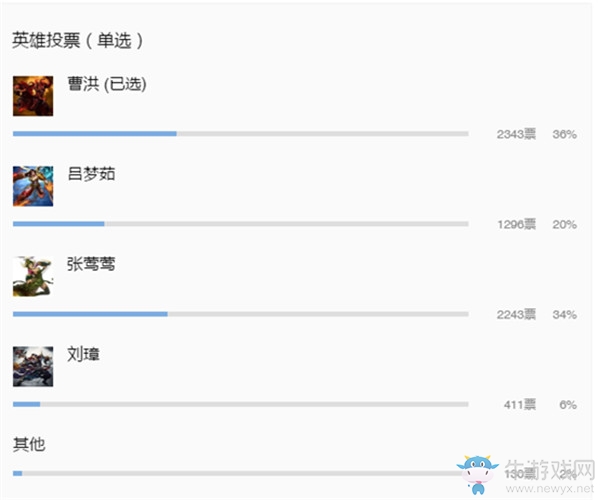Open the 张莺莺 hero avatar image
This screenshot has height=500, width=600.
pos(32,276)
